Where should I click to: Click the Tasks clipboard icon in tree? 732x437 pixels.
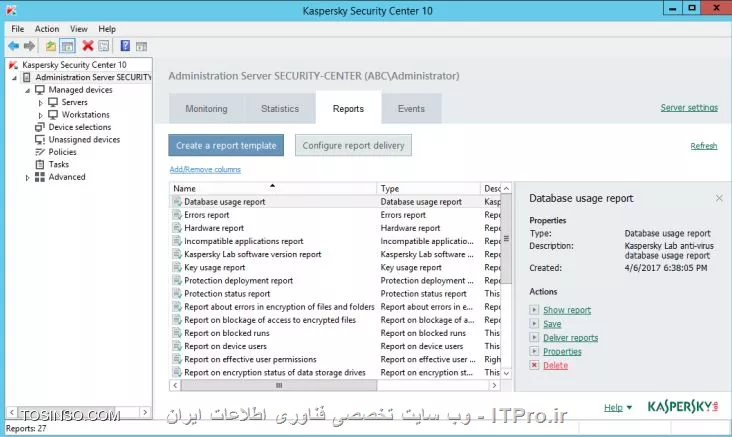[x=40, y=164]
